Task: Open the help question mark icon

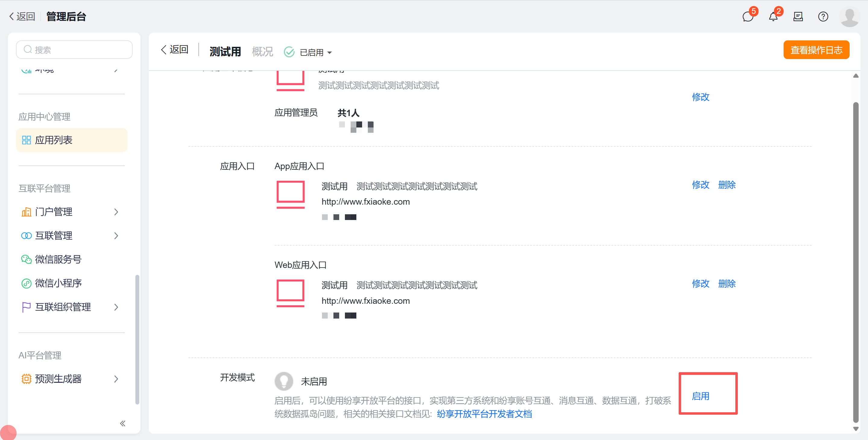Action: click(823, 17)
